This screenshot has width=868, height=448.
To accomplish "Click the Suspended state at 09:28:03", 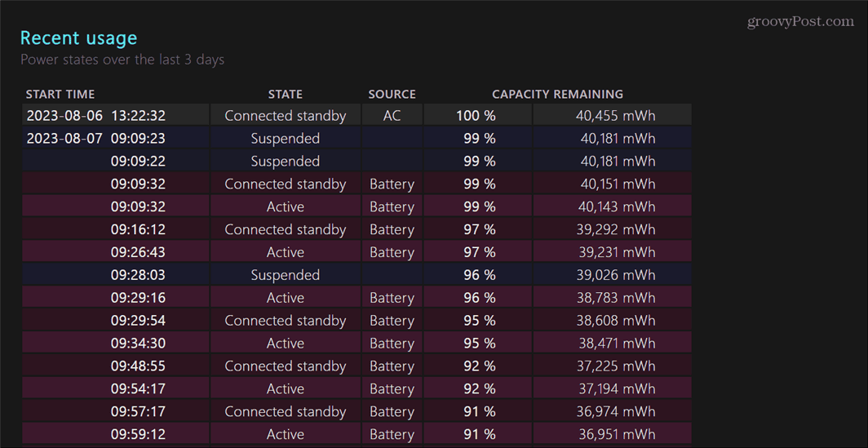I will click(285, 275).
